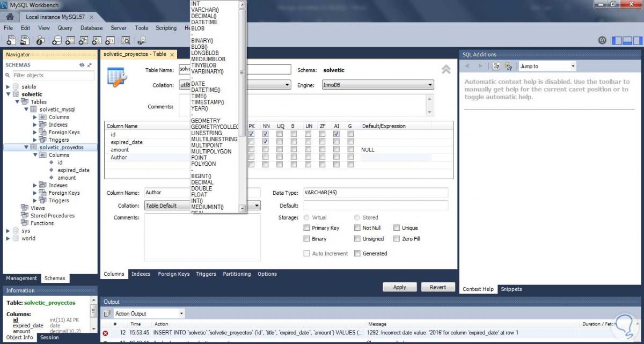Switch to the Management tab
The image size is (644, 344).
click(21, 278)
